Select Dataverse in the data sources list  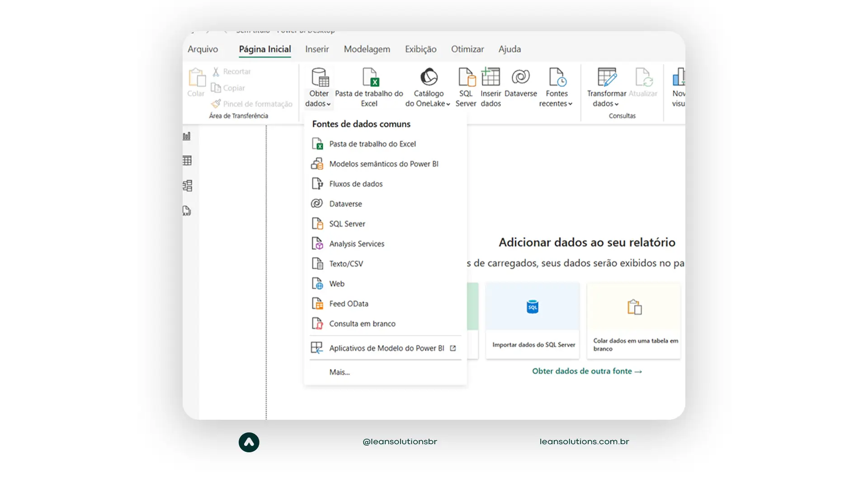[385, 203]
